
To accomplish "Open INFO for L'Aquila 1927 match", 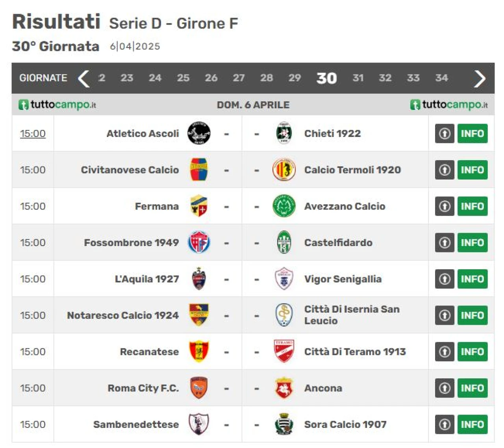I will point(472,279).
